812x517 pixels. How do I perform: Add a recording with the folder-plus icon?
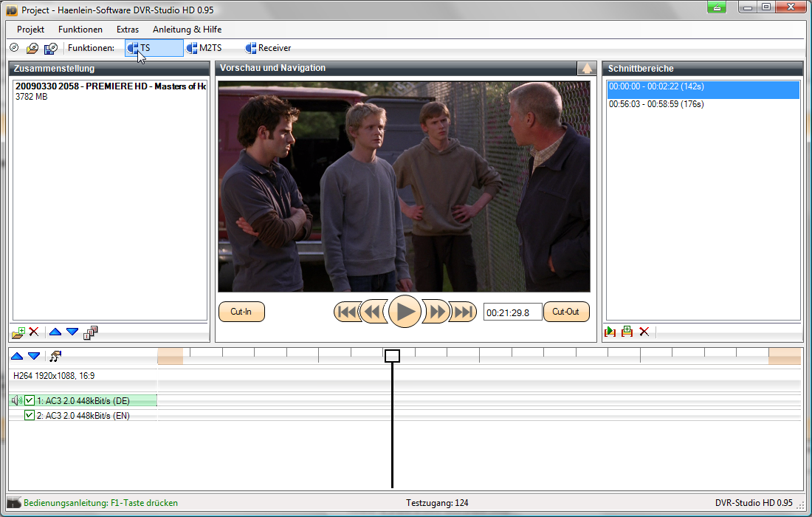(18, 332)
